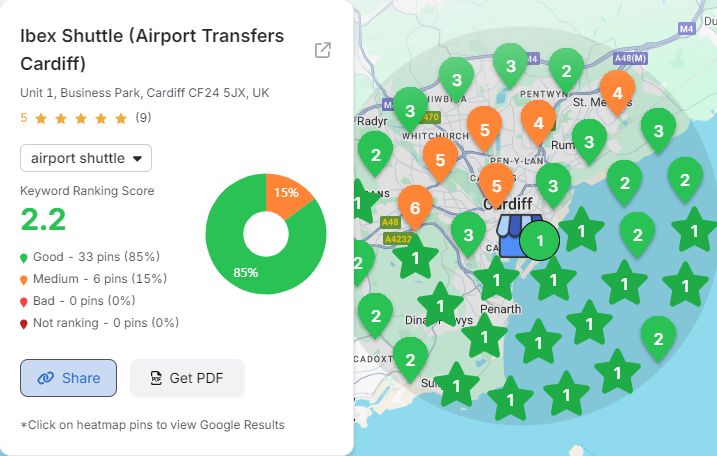Open the airport shuttle keyword dropdown
The height and width of the screenshot is (456, 717).
[86, 158]
